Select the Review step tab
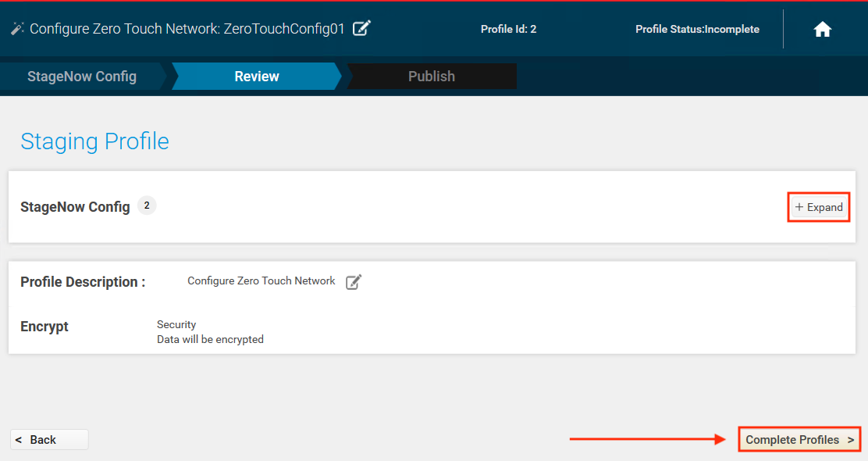This screenshot has width=868, height=461. (257, 77)
